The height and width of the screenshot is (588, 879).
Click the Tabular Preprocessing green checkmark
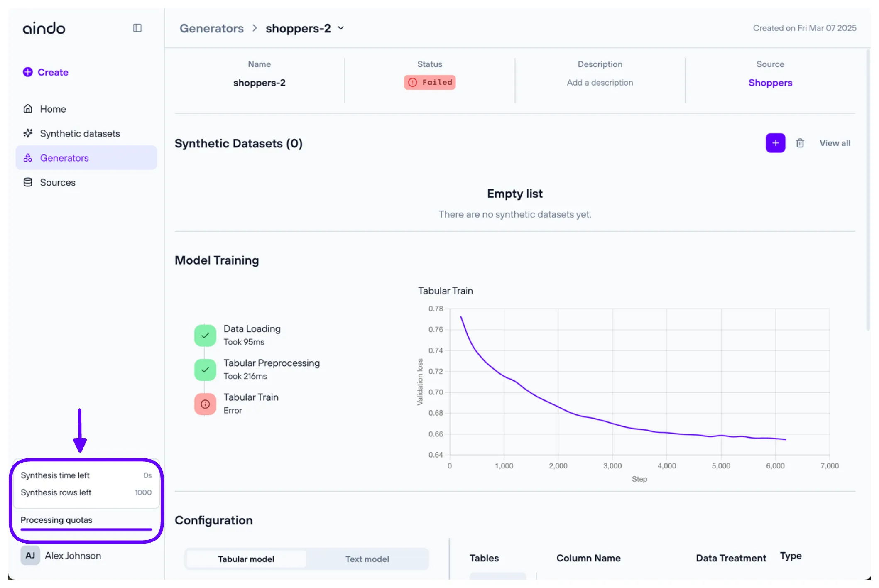pos(205,370)
